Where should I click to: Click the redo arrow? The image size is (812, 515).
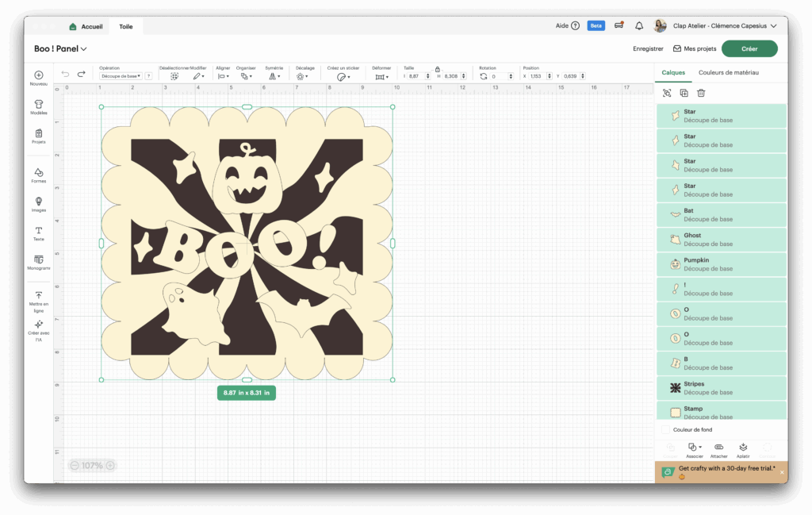pyautogui.click(x=81, y=75)
